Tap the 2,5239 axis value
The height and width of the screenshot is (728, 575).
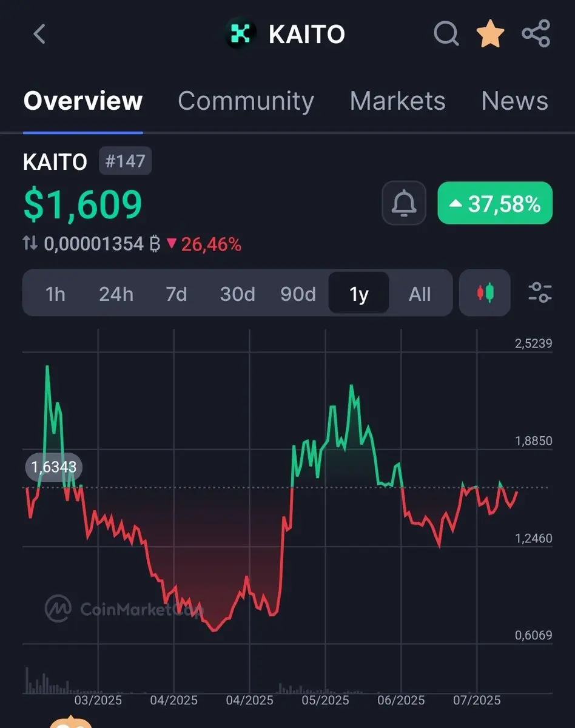(x=534, y=343)
